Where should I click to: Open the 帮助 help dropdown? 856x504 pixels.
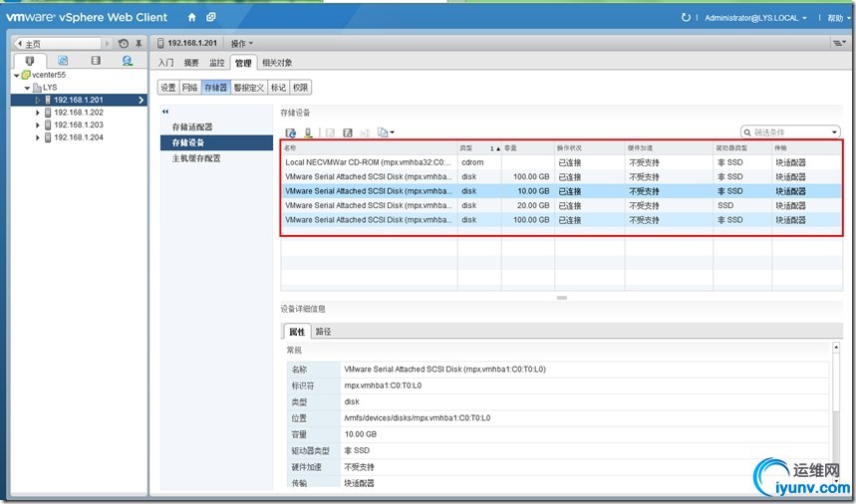(x=837, y=18)
